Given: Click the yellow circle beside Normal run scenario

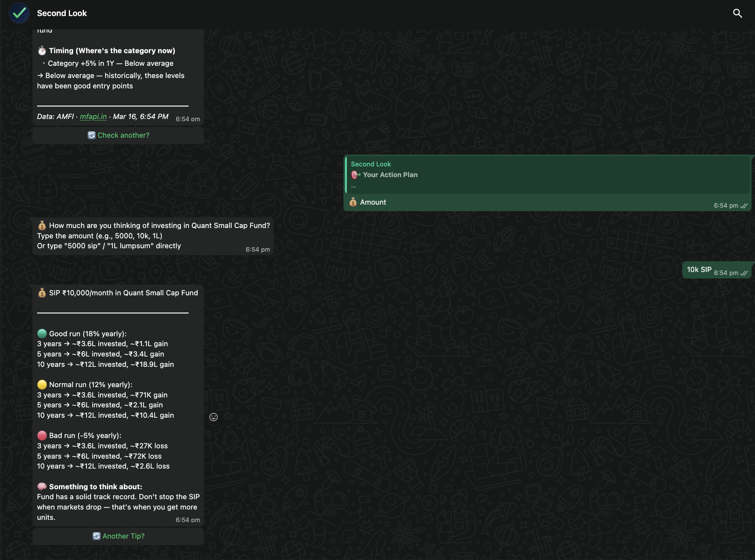Looking at the screenshot, I should (x=42, y=384).
